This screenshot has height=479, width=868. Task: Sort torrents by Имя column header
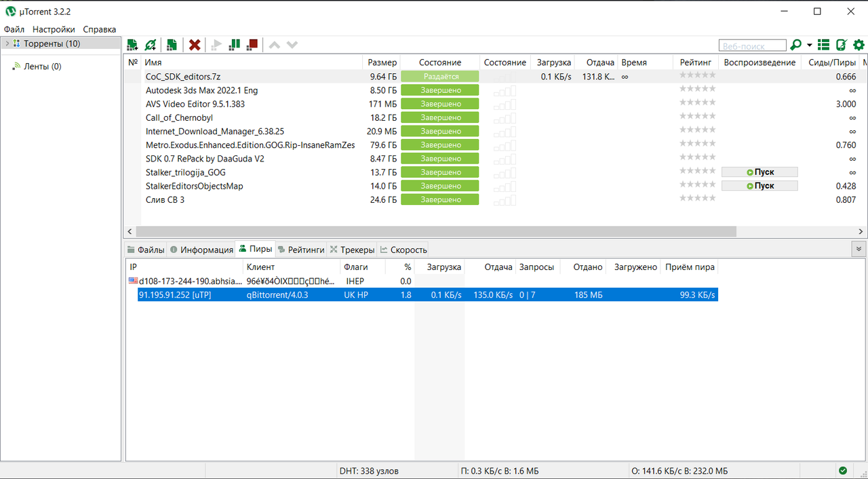pos(252,62)
